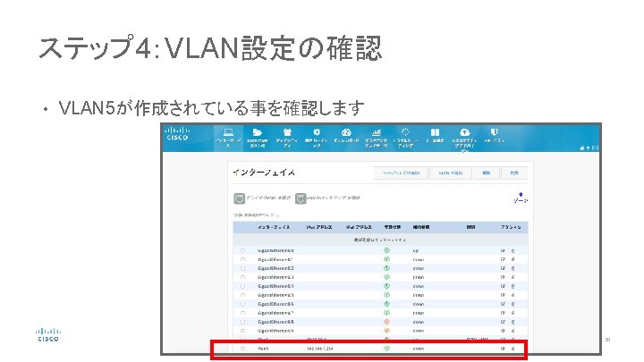Viewport: 644px width, 362px height.
Task: Edit the GigabitEthernet0/0 interface
Action: tap(503, 250)
